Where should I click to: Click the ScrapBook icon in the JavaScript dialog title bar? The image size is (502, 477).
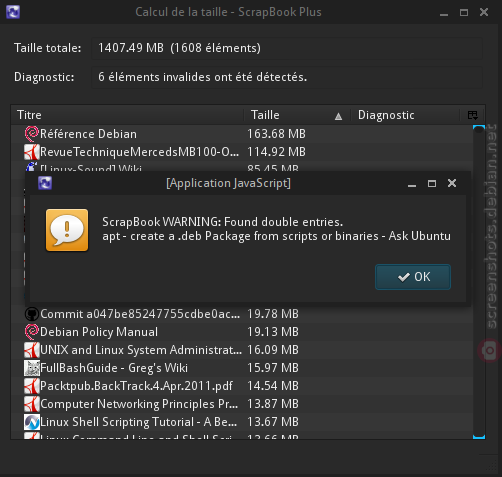45,183
